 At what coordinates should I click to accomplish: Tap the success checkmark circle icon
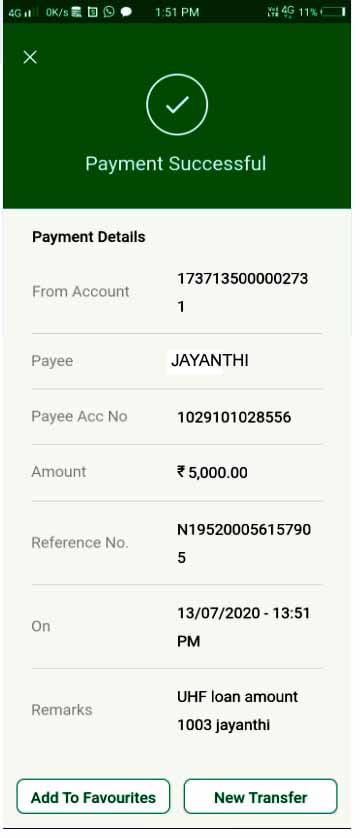coord(177,105)
